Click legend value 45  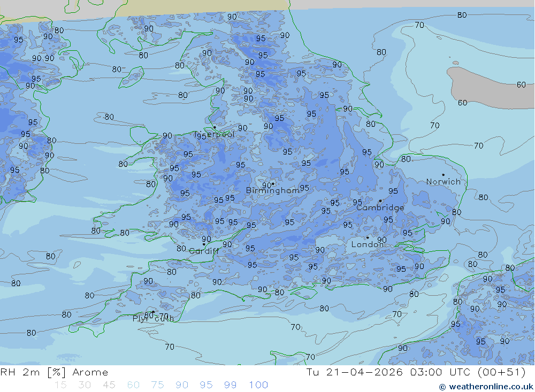click(x=109, y=385)
